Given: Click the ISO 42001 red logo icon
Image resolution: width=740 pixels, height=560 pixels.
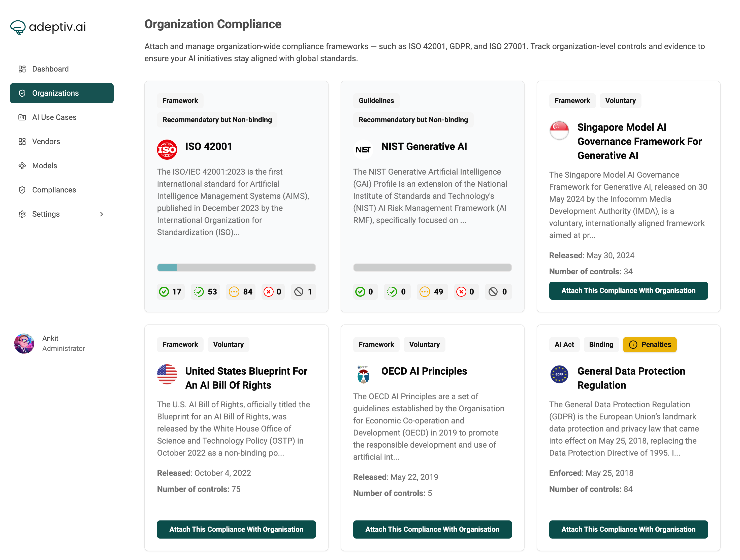Looking at the screenshot, I should [x=167, y=150].
